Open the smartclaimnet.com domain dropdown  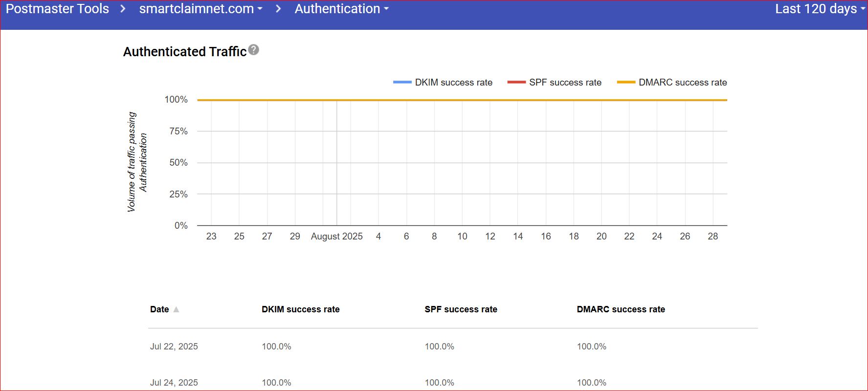[200, 9]
